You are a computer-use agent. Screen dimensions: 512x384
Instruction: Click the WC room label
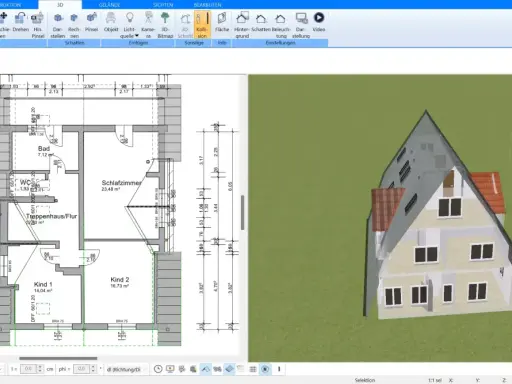25,182
